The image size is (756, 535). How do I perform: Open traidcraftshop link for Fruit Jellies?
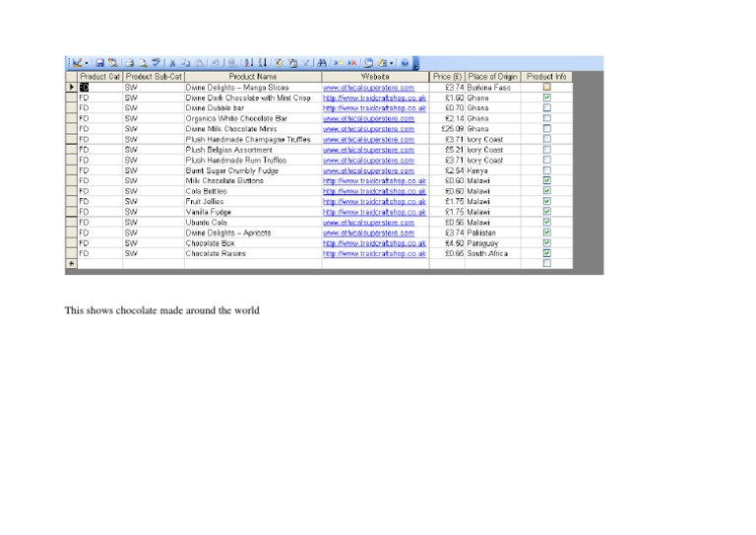point(375,202)
